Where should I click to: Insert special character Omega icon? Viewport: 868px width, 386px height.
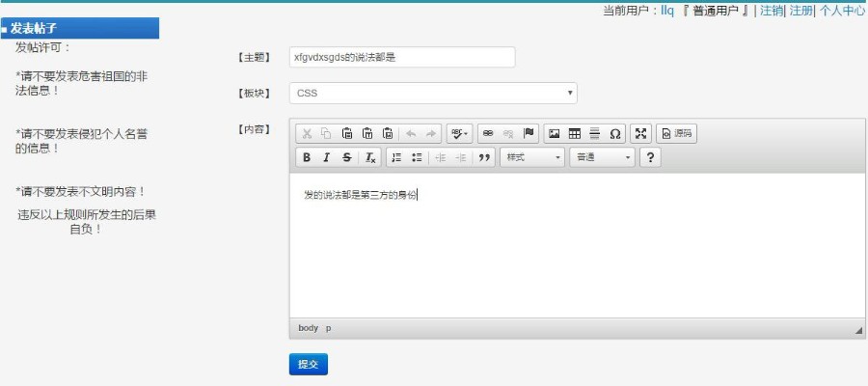pos(615,133)
